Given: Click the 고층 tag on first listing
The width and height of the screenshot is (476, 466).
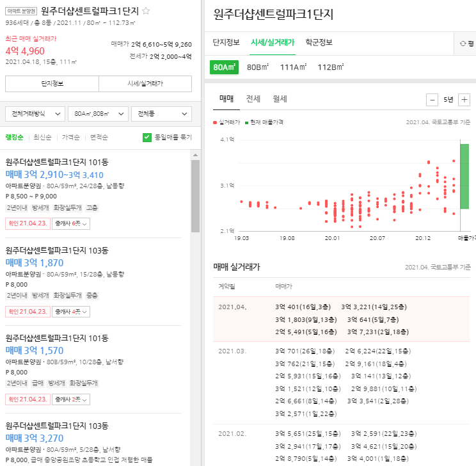Looking at the screenshot, I should click(x=92, y=208).
